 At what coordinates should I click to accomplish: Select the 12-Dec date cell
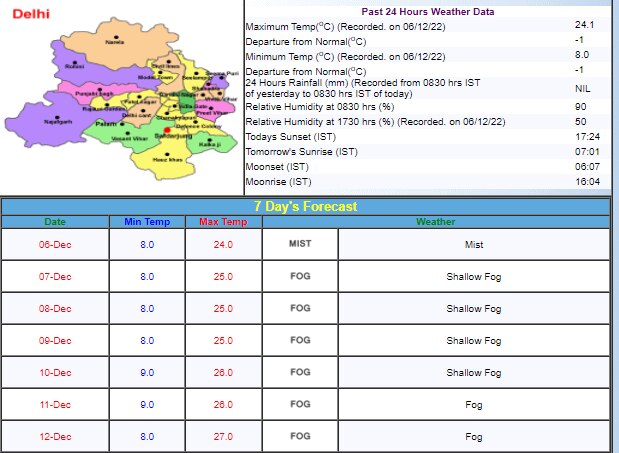coord(55,436)
